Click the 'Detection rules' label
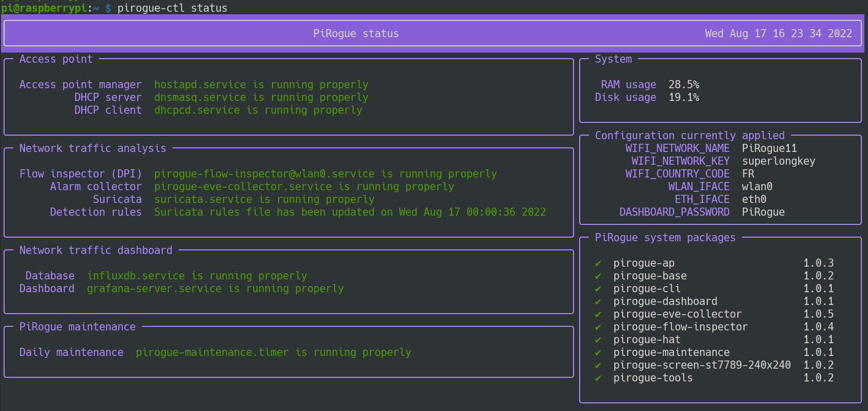Viewport: 868px width, 411px height. coord(96,212)
